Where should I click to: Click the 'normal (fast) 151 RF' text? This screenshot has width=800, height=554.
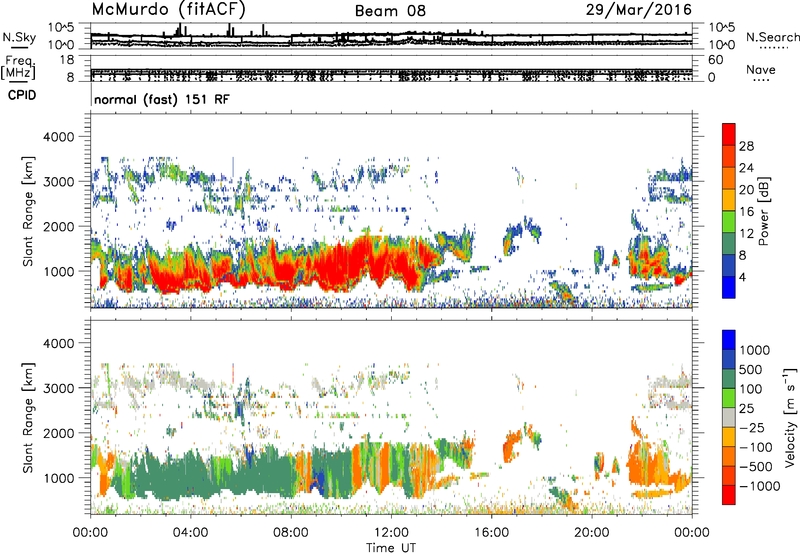[162, 99]
